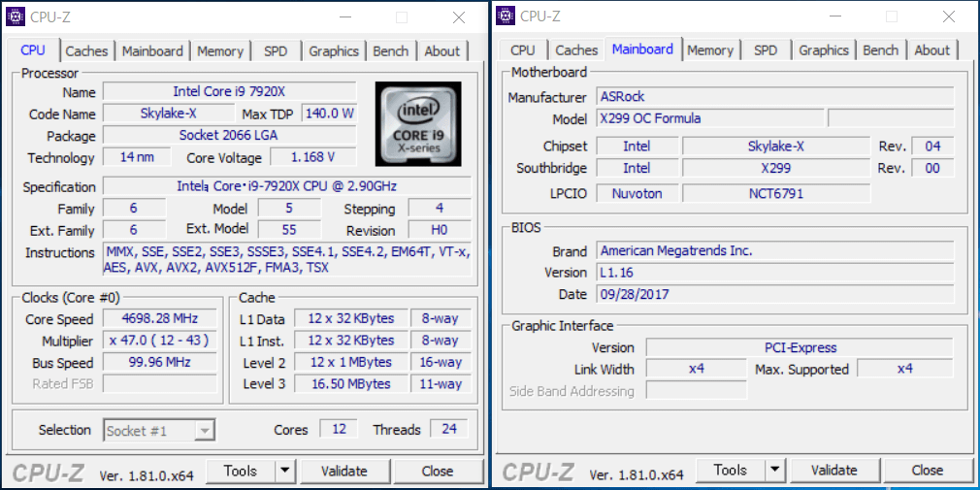Viewport: 980px width, 490px height.
Task: Click threads count value 24
Action: pos(448,429)
